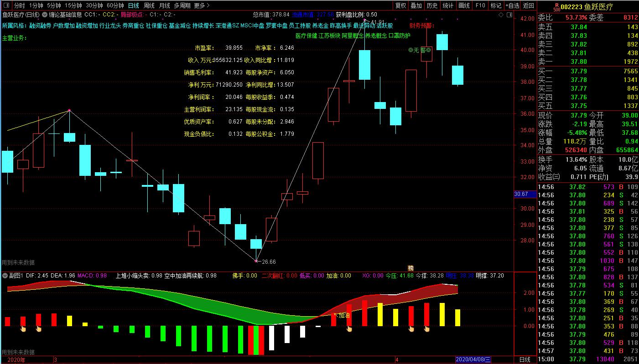Image resolution: width=639 pixels, height=364 pixels.
Task: Expand the main chart indicator dropdown arrow
Action: pyautogui.click(x=44, y=14)
